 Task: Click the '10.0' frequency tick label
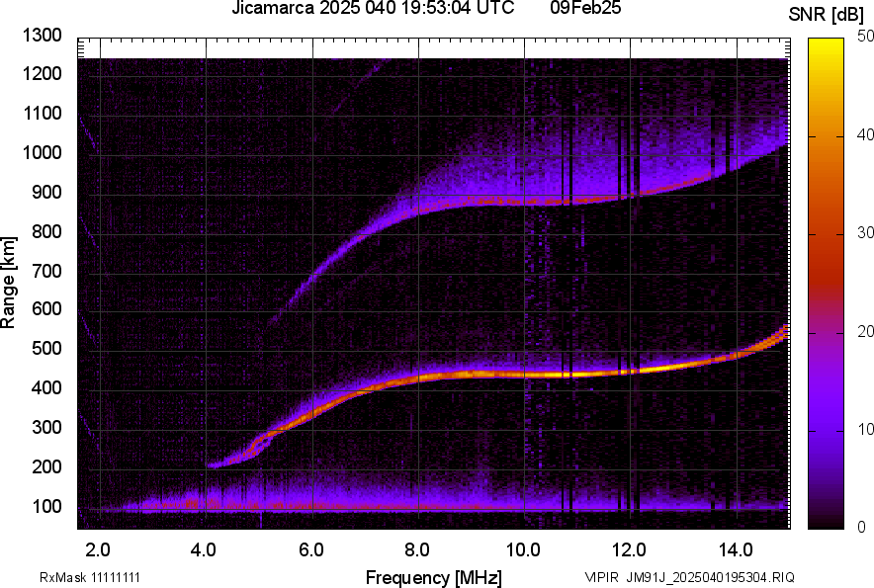pyautogui.click(x=522, y=549)
